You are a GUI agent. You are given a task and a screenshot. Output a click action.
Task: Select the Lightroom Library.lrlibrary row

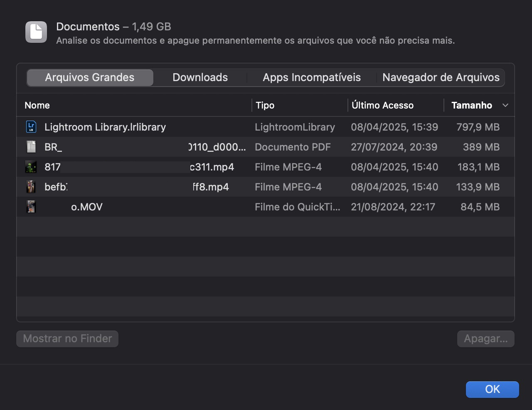[x=166, y=127]
